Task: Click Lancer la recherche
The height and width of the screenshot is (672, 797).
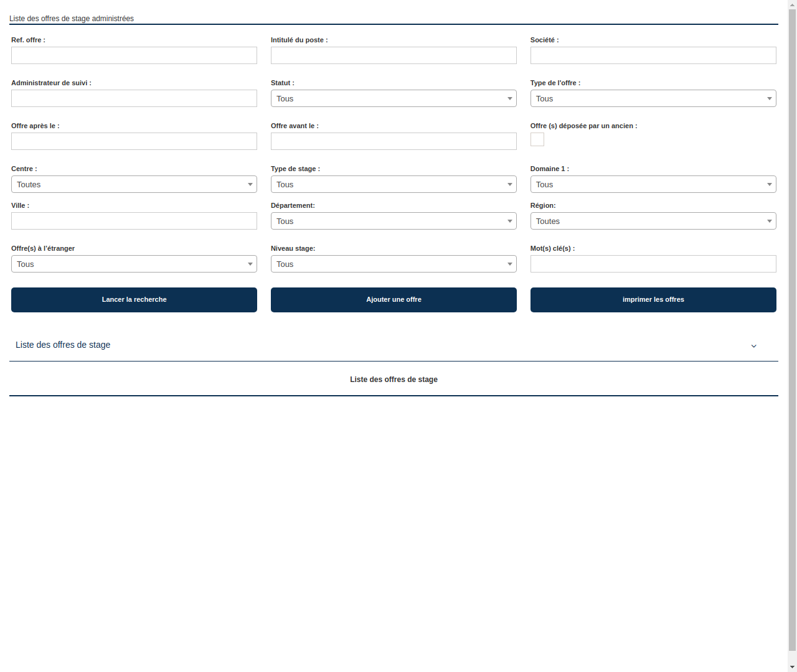Action: coord(134,299)
